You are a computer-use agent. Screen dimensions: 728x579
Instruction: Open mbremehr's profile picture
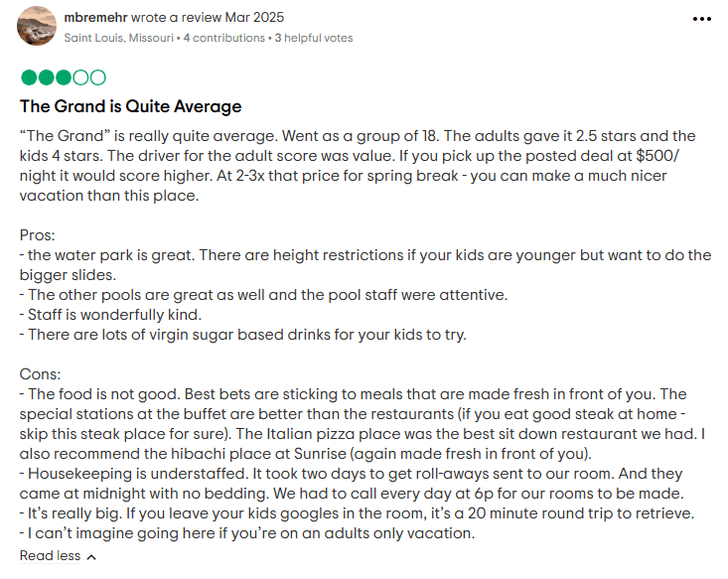(37, 26)
